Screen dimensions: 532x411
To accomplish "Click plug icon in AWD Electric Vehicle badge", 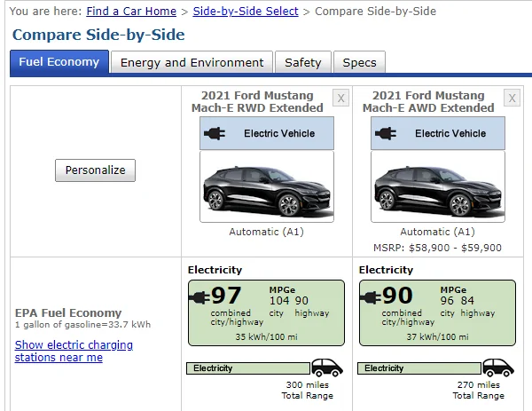I will point(386,133).
